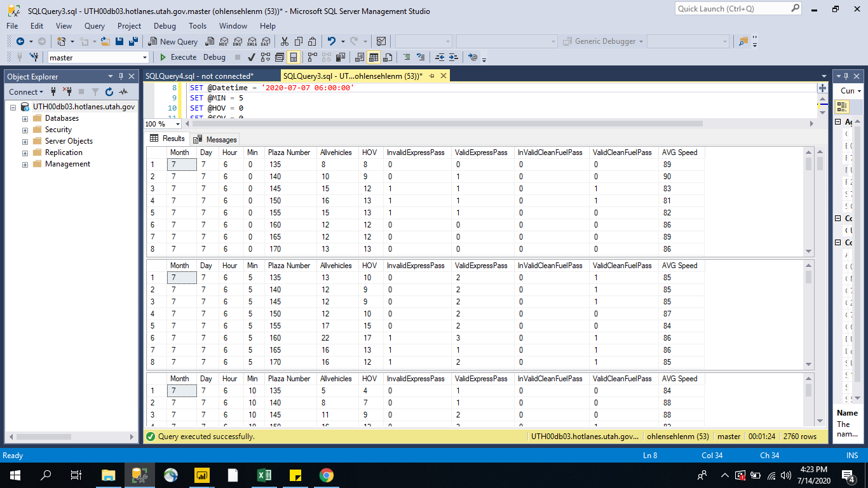The width and height of the screenshot is (868, 488).
Task: Click the Increase Indent icon
Action: pos(453,57)
